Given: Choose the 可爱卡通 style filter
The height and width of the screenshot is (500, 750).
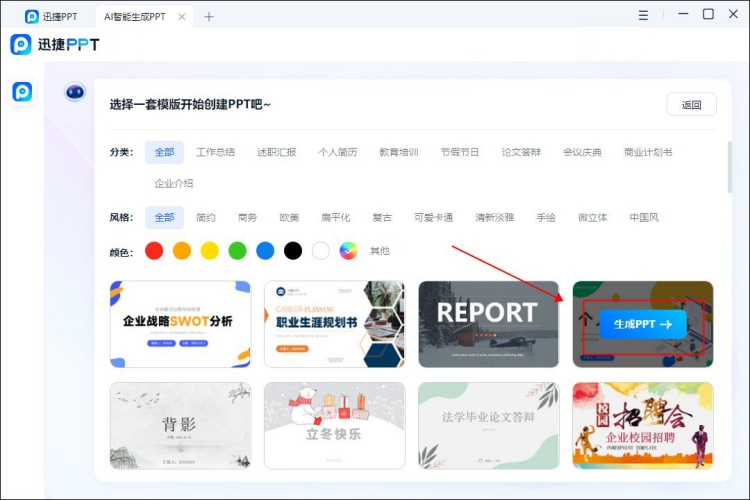Looking at the screenshot, I should pos(433,218).
